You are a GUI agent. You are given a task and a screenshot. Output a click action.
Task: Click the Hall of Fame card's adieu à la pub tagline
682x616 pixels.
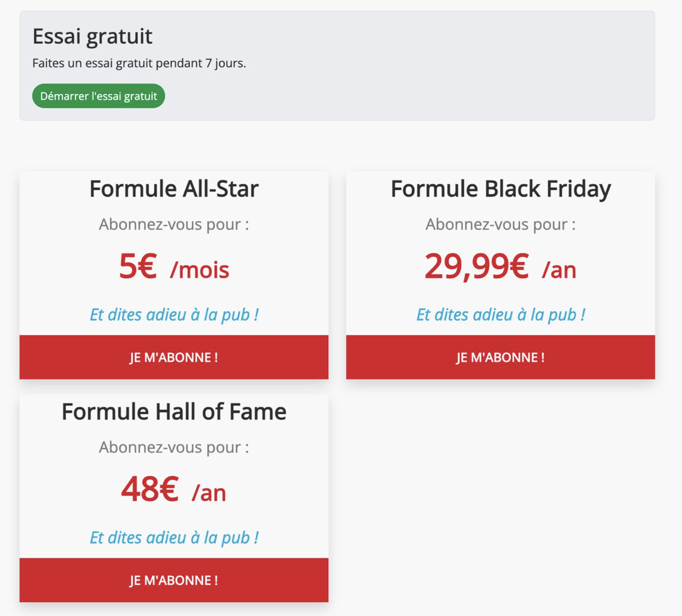[174, 538]
